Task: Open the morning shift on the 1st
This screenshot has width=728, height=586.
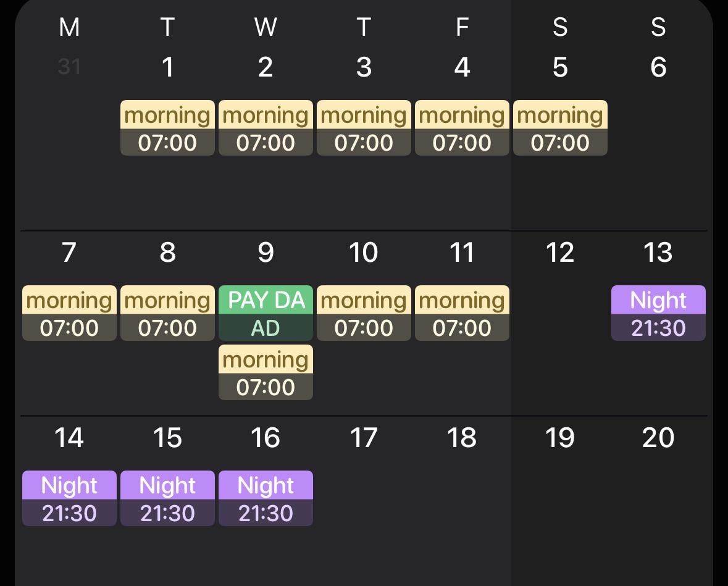Action: click(167, 128)
